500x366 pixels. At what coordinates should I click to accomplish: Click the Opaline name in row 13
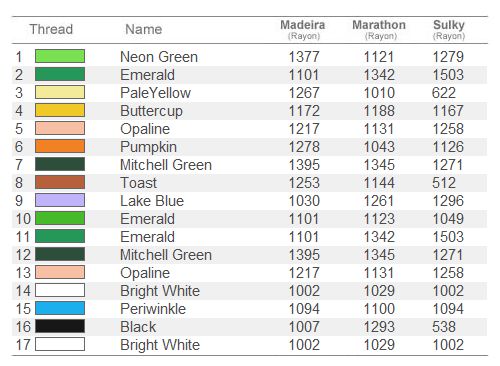(x=145, y=273)
